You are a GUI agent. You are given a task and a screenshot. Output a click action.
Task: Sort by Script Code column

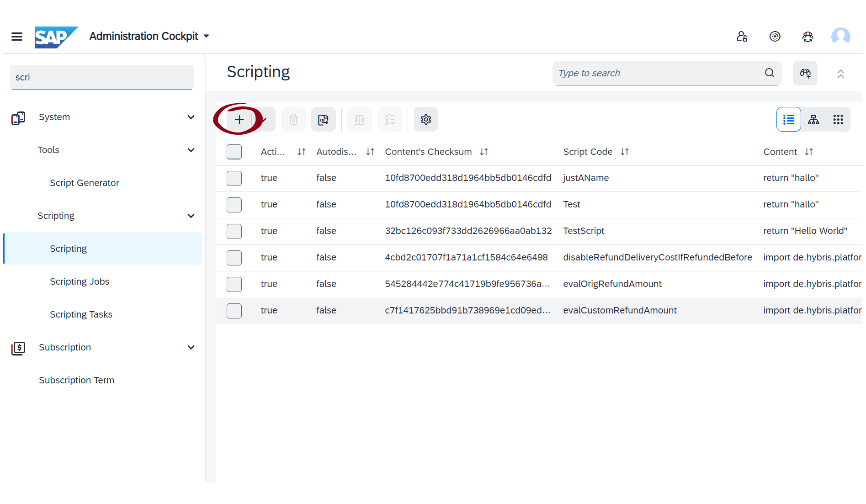(x=625, y=151)
